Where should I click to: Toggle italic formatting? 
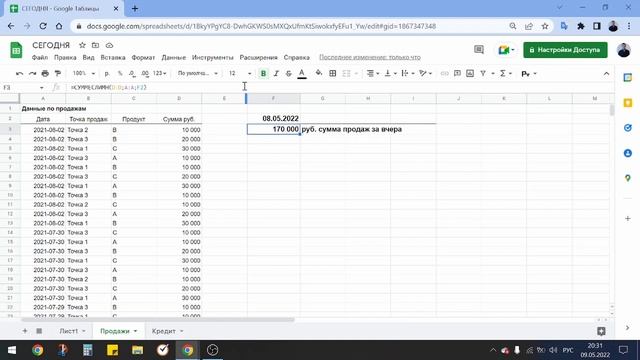coord(276,73)
